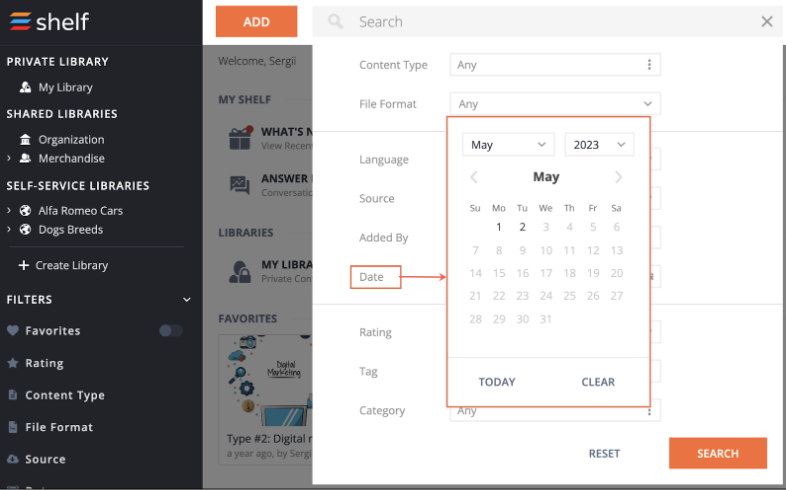Open the year dropdown showing 2023

(x=599, y=145)
